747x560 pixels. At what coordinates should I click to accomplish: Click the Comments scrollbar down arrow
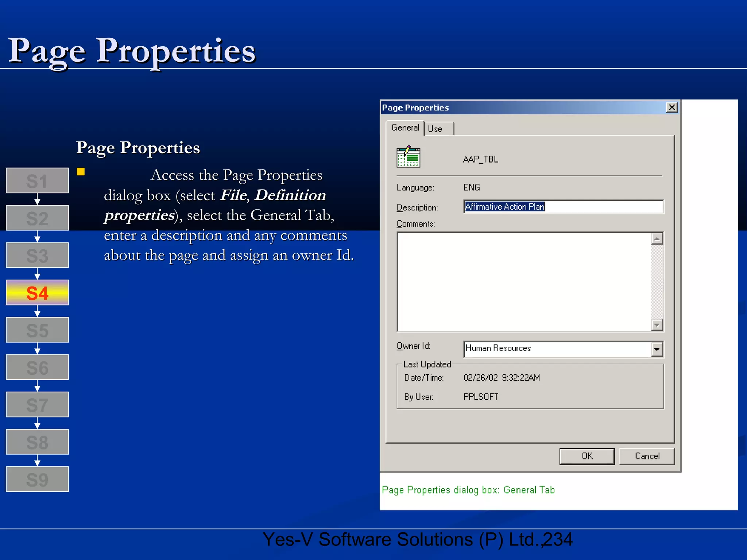pyautogui.click(x=657, y=325)
